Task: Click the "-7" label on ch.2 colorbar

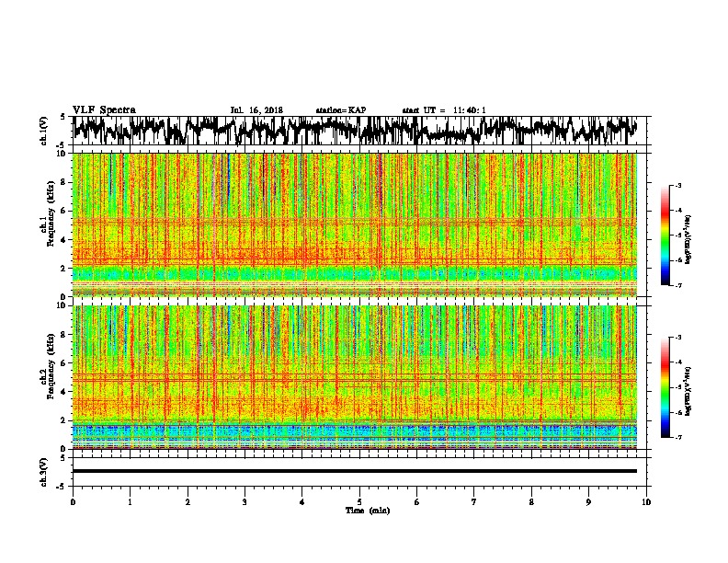Action: pos(677,437)
